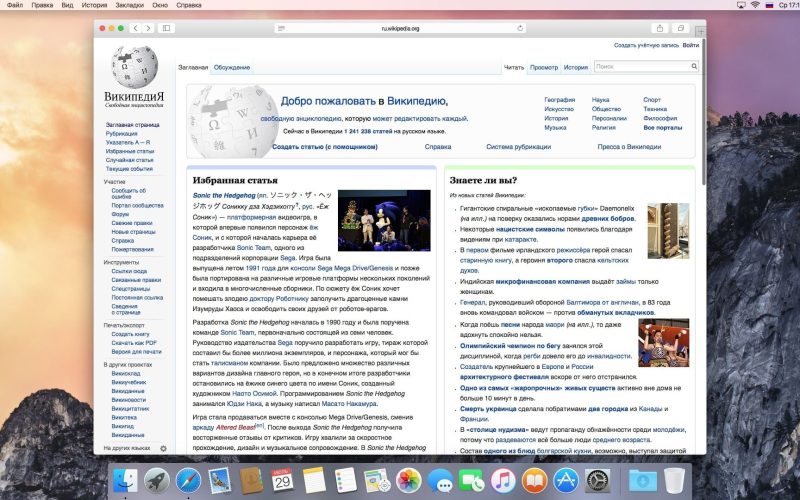Reload page via address bar icon

pyautogui.click(x=520, y=28)
